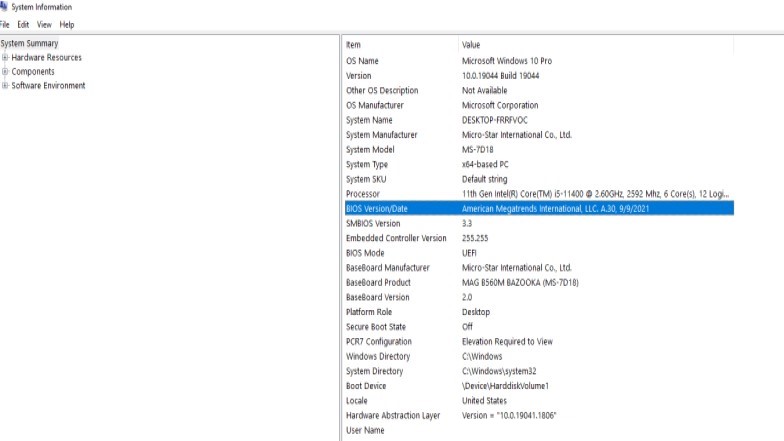Click the value Default string
This screenshot has height=441, width=784.
click(x=484, y=179)
